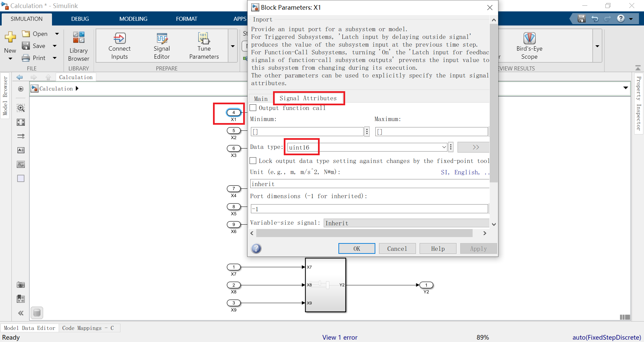Take a screenshot with the camera icon
The height and width of the screenshot is (342, 644).
click(21, 285)
